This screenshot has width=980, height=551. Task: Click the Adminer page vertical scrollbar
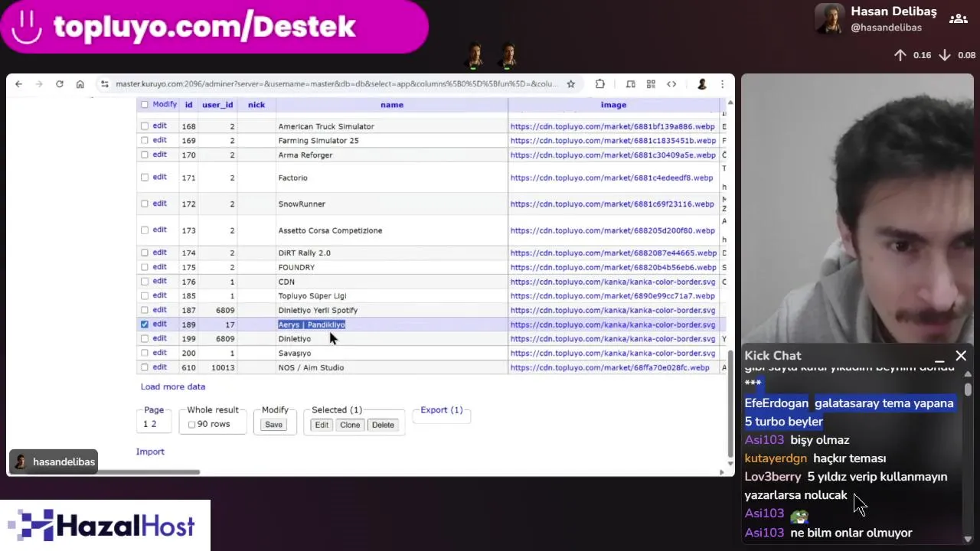tap(730, 403)
